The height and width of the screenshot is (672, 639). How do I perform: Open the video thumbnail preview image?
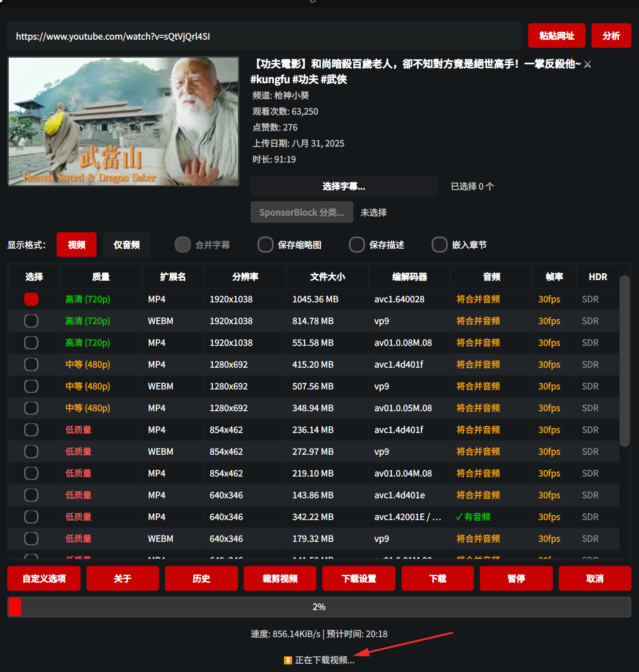coord(123,121)
